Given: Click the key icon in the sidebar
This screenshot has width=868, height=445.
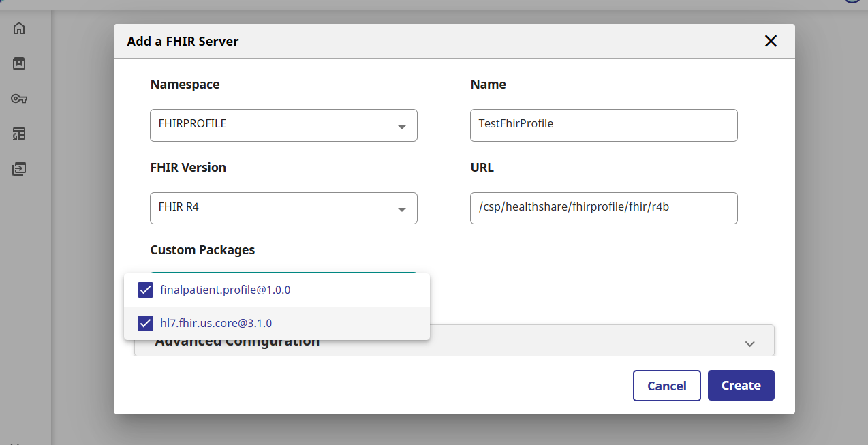Looking at the screenshot, I should click(x=19, y=99).
